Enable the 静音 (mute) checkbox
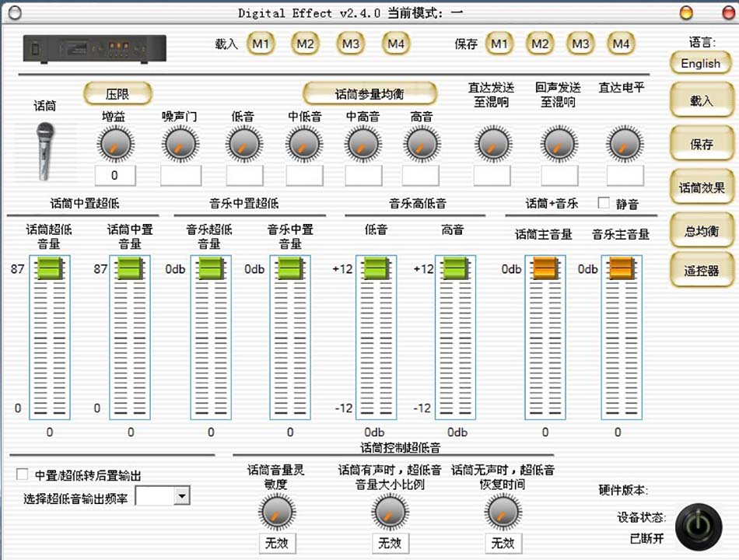Viewport: 739px width, 560px height. [x=603, y=204]
